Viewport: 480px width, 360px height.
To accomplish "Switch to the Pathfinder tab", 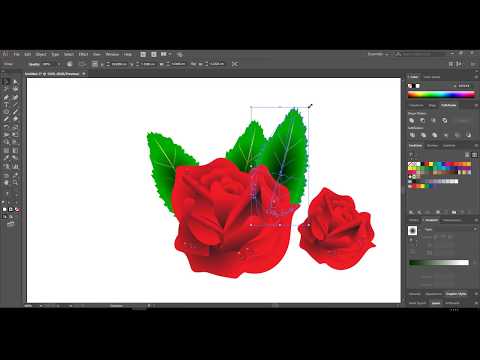I will pyautogui.click(x=449, y=105).
